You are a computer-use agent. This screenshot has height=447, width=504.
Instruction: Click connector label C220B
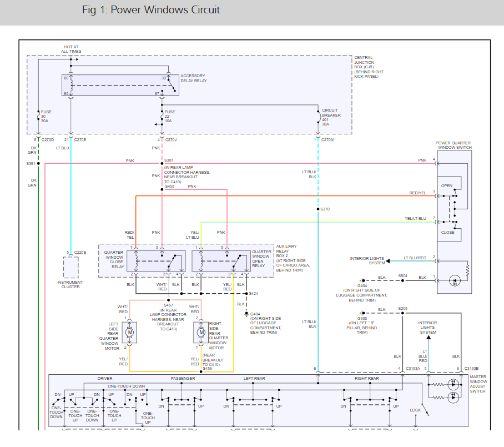click(x=80, y=253)
